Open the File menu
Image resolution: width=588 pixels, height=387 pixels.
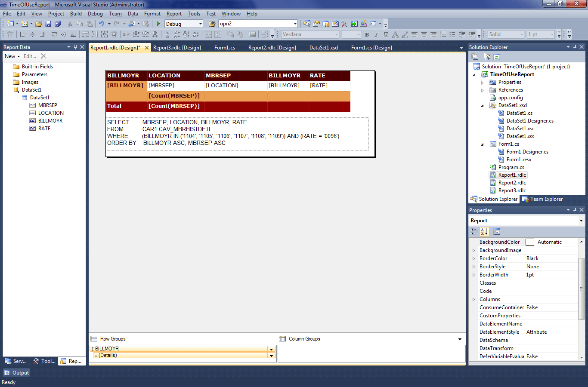click(x=7, y=14)
